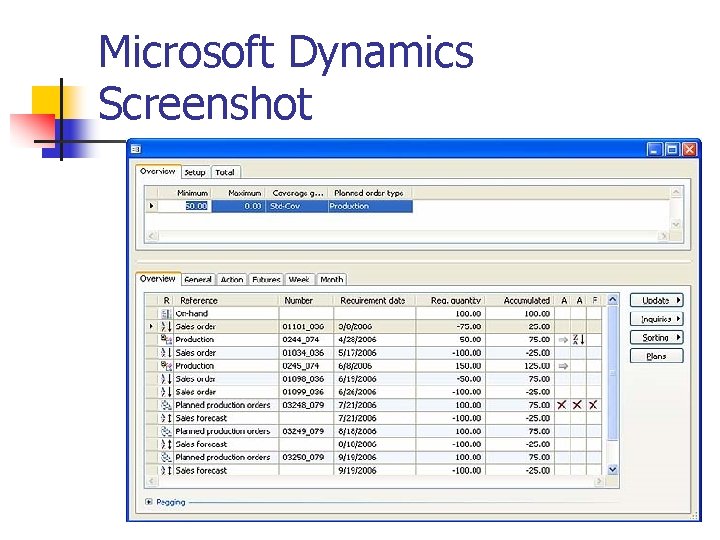Switch to upper Setup tab
The image size is (720, 540).
click(x=195, y=172)
